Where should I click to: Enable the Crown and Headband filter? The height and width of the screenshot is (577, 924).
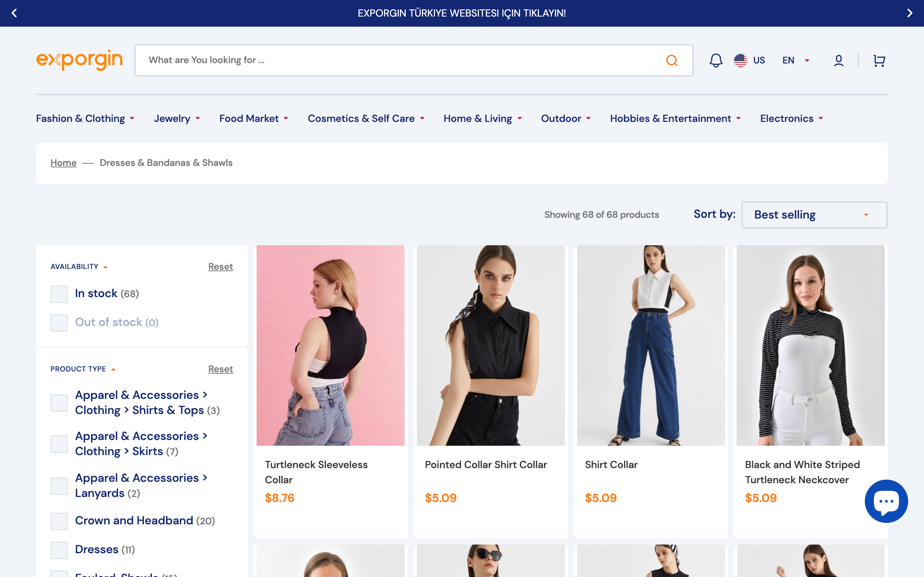point(59,521)
